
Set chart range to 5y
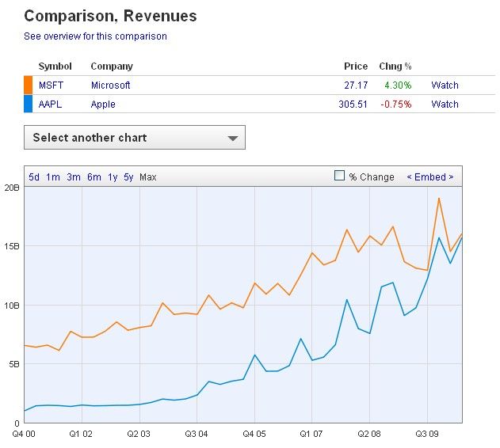[128, 177]
